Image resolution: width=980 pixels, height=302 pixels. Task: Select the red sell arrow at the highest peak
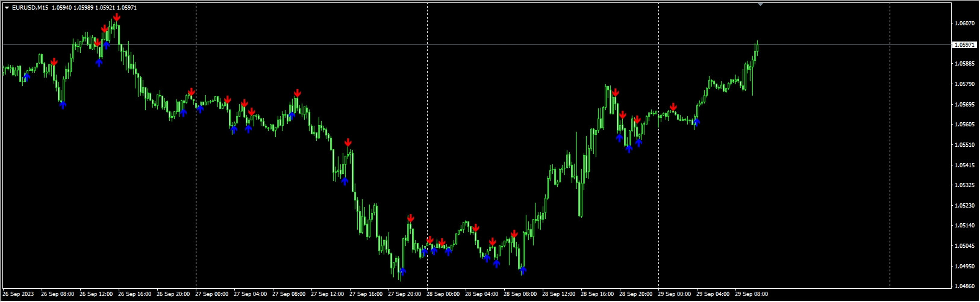(116, 17)
